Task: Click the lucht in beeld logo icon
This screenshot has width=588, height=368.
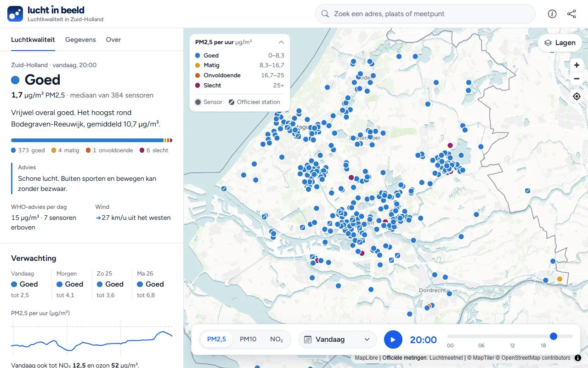Action: click(15, 14)
